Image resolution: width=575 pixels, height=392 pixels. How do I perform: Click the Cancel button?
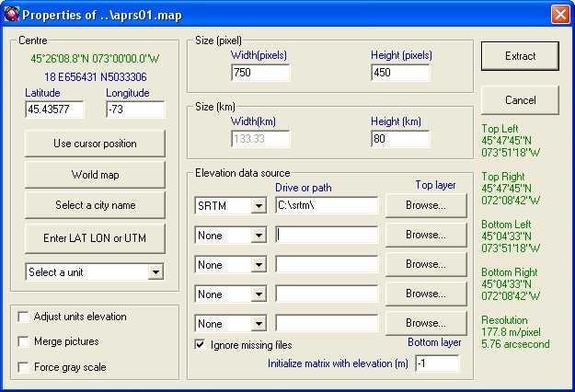click(520, 99)
